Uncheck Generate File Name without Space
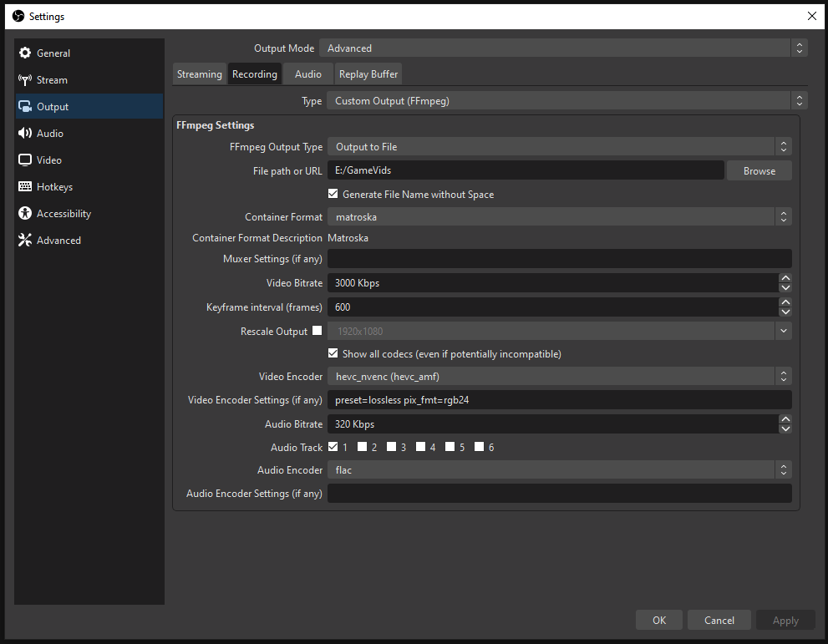The width and height of the screenshot is (828, 644). [333, 194]
